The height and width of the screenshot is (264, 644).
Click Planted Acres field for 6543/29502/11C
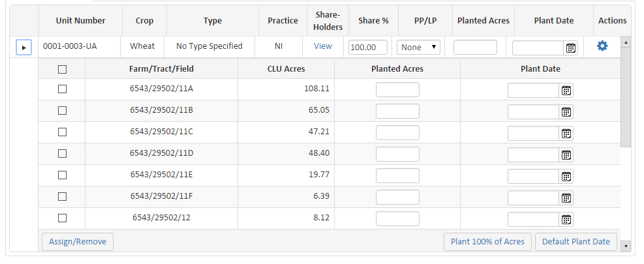click(x=397, y=132)
